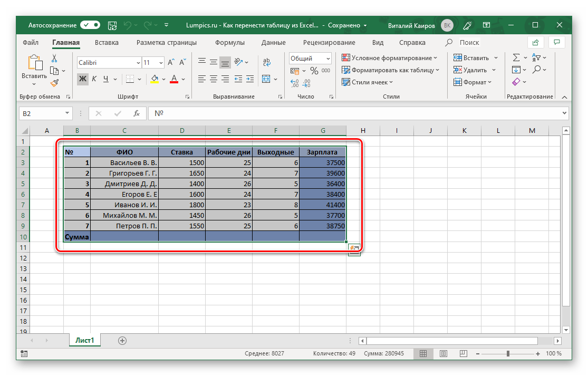Toggle Underline (Ч) formatting
588x376 pixels.
click(106, 79)
